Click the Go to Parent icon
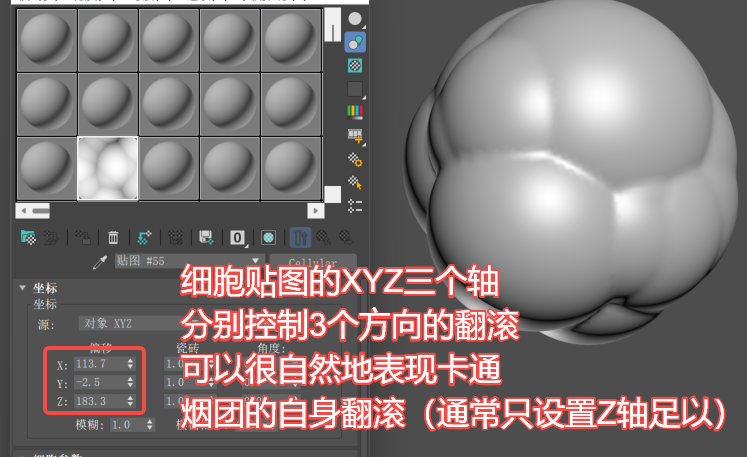Image resolution: width=747 pixels, height=457 pixels. point(323,237)
